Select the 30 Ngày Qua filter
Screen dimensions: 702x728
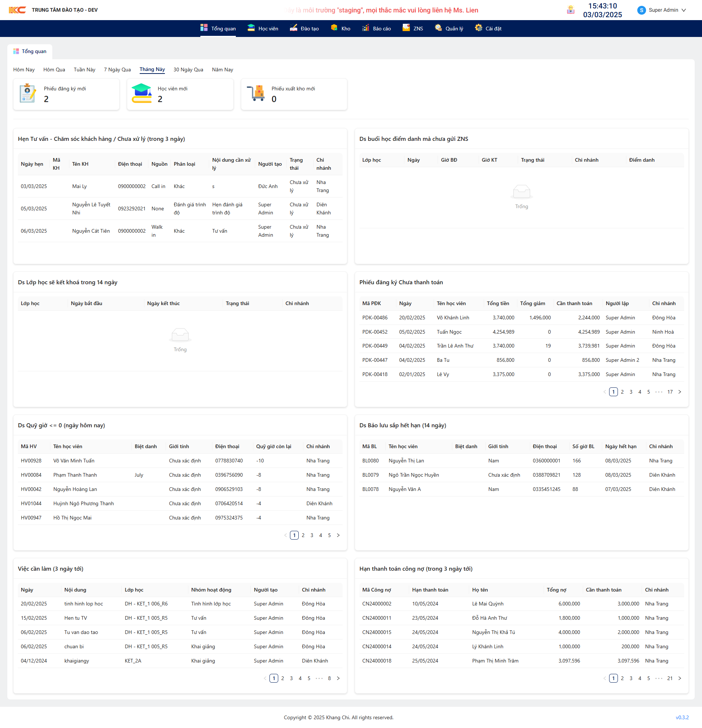click(x=188, y=70)
